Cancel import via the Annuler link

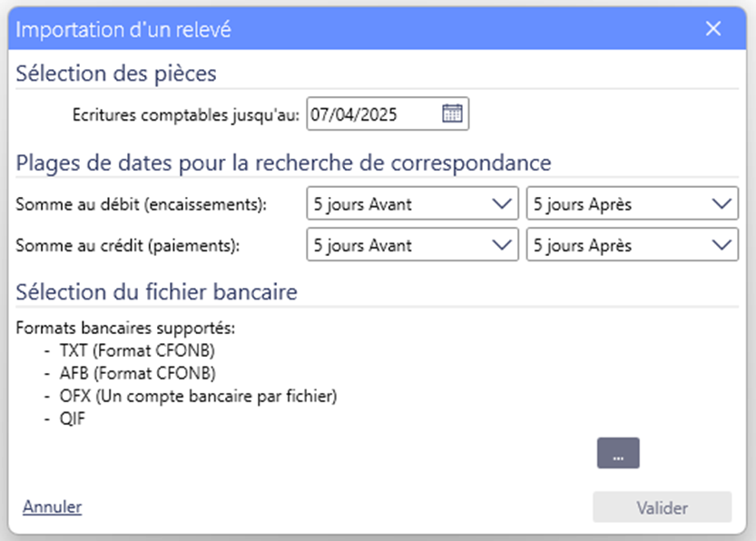point(52,507)
